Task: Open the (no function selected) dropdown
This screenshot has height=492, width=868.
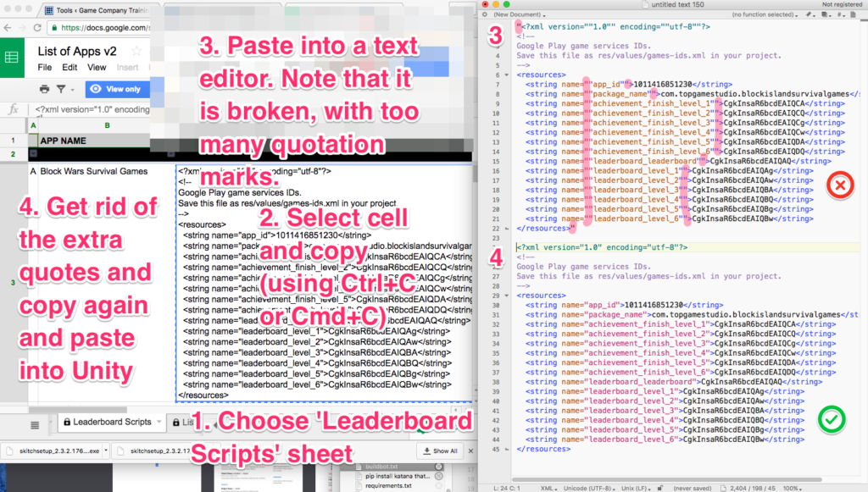Action: coord(765,14)
